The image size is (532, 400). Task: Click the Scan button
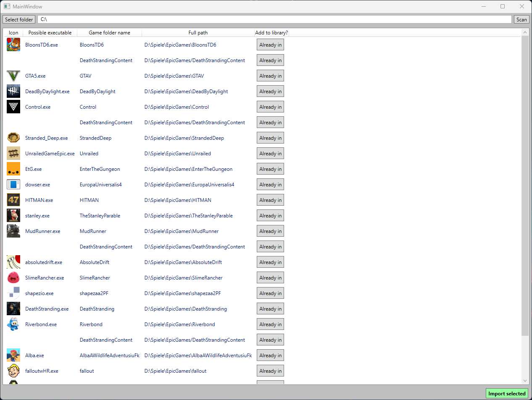(x=521, y=19)
